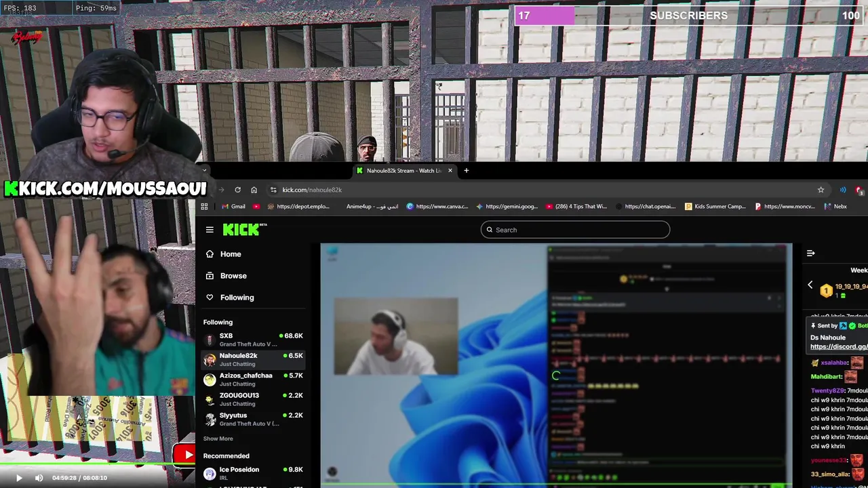Reload the browser page
This screenshot has width=868, height=488.
237,190
